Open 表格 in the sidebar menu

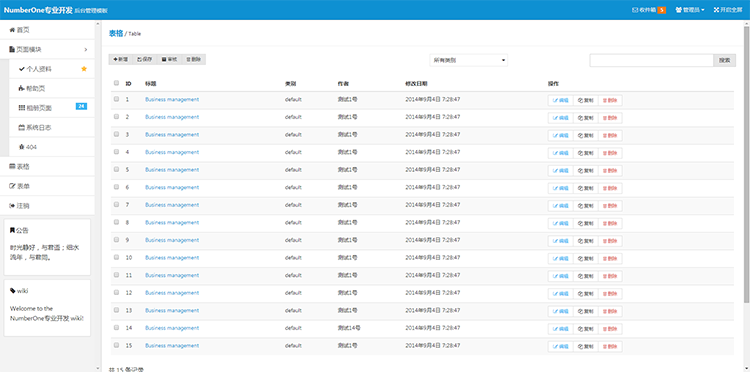[x=47, y=166]
